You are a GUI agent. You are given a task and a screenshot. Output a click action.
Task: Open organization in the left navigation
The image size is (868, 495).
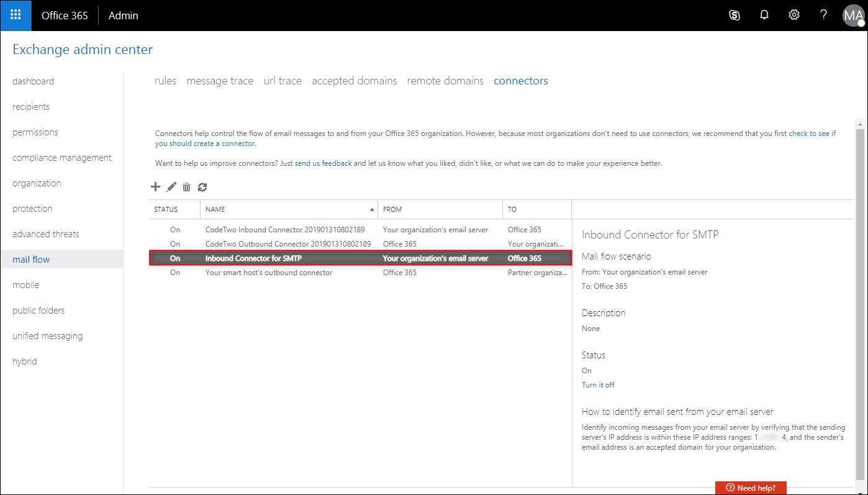tap(37, 183)
